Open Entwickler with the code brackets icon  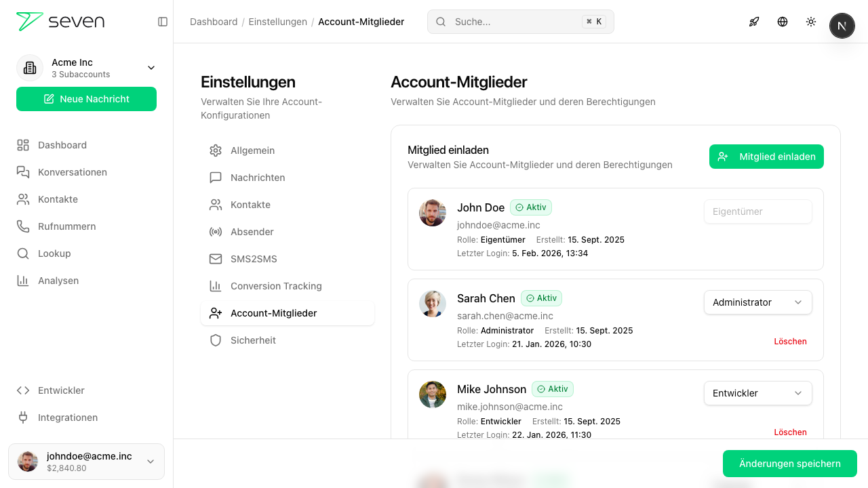coord(22,390)
